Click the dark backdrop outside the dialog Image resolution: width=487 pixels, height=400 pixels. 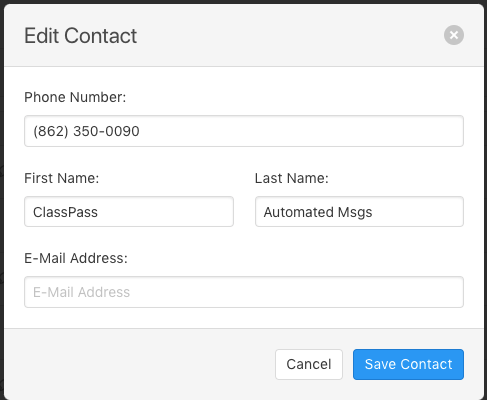2,200
